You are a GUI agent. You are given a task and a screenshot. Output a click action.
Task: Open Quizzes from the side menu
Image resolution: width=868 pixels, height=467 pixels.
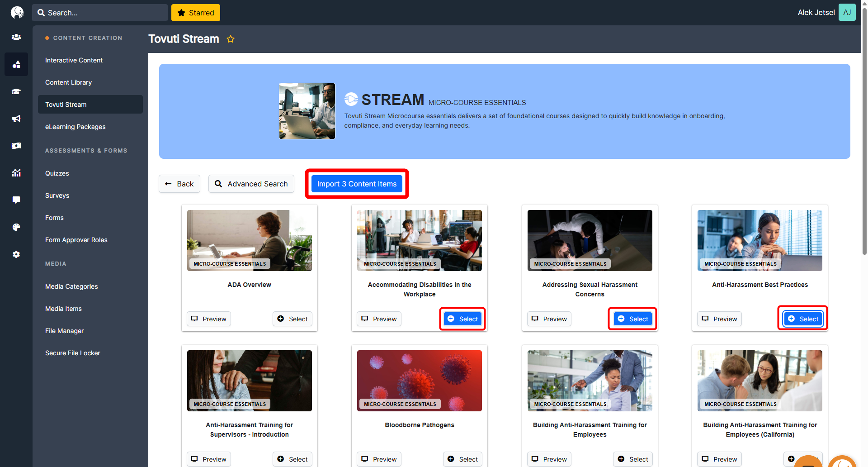point(57,173)
